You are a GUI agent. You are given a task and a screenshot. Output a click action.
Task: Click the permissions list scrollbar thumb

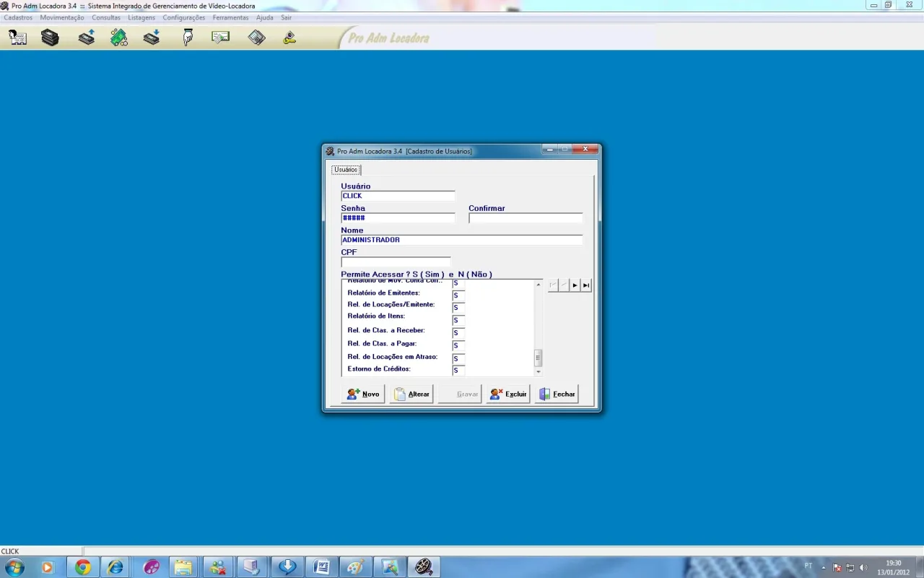[538, 358]
